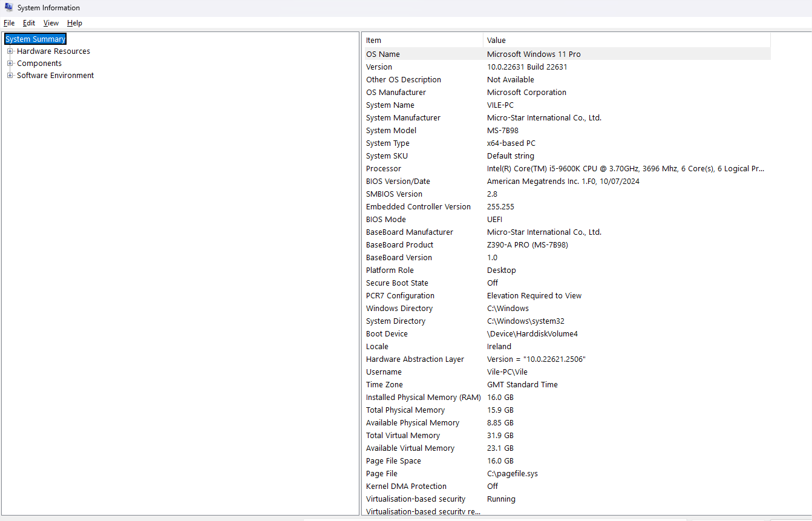Select the Embedded Controller Version row label

click(418, 207)
